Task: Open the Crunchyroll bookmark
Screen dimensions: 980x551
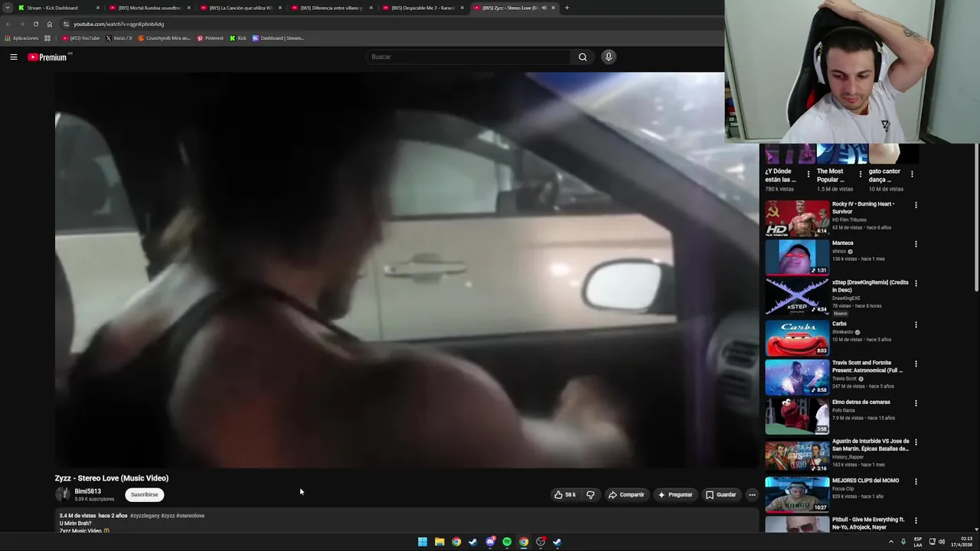Action: click(x=165, y=38)
